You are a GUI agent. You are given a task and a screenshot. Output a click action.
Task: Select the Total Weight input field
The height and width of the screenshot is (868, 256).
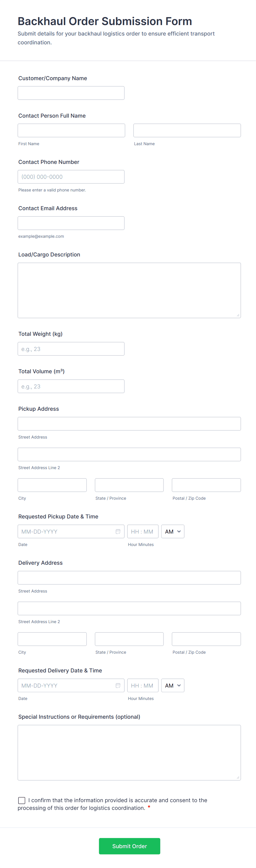[x=71, y=348]
